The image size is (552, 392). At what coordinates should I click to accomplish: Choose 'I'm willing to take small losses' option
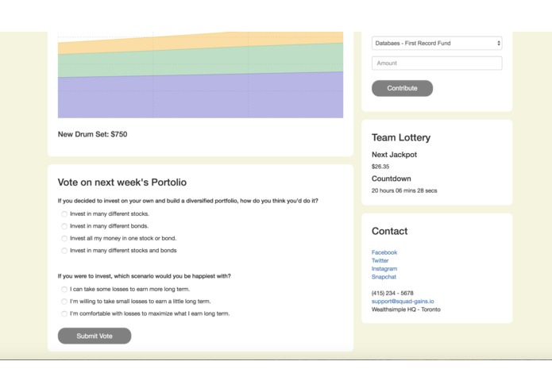pos(64,302)
